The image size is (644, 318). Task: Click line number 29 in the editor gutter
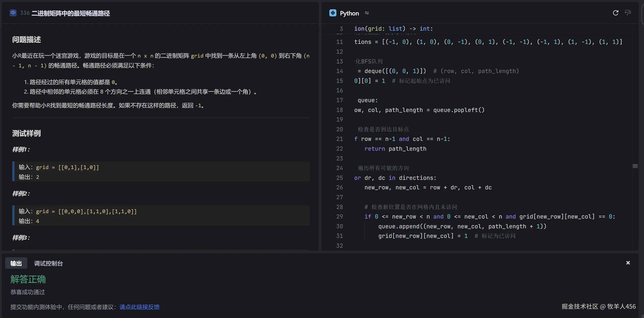click(339, 217)
